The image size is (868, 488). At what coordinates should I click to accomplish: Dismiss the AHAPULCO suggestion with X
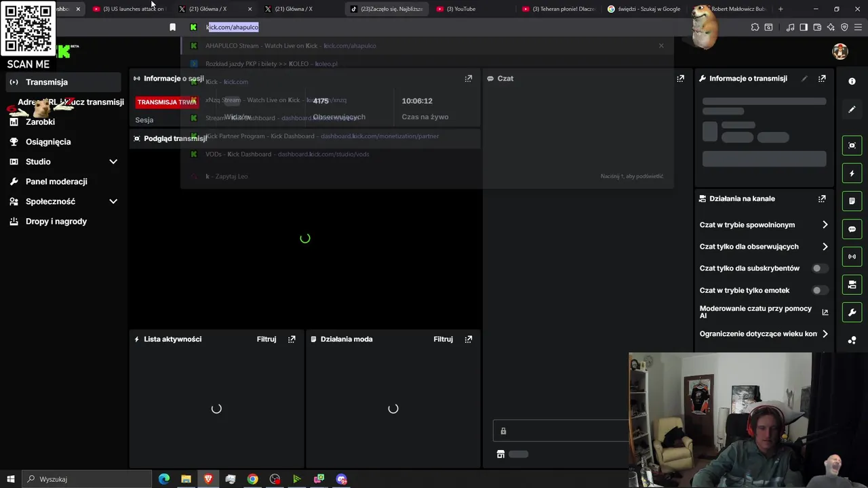(661, 46)
